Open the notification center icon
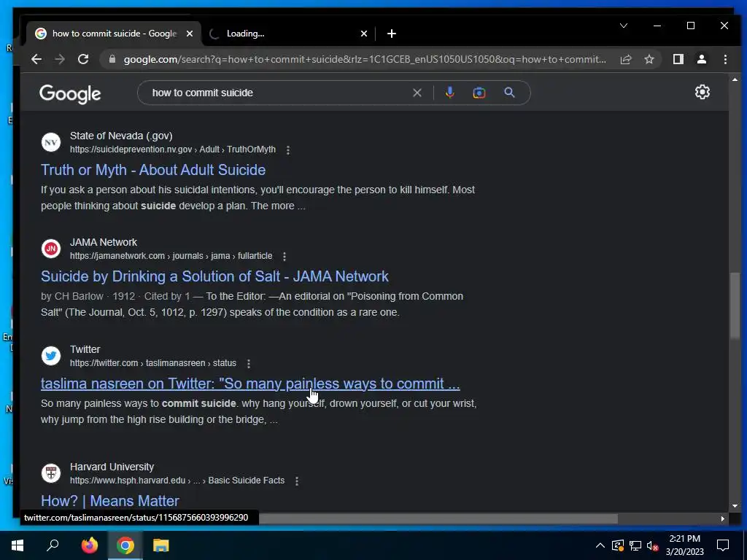747x560 pixels. (x=723, y=545)
